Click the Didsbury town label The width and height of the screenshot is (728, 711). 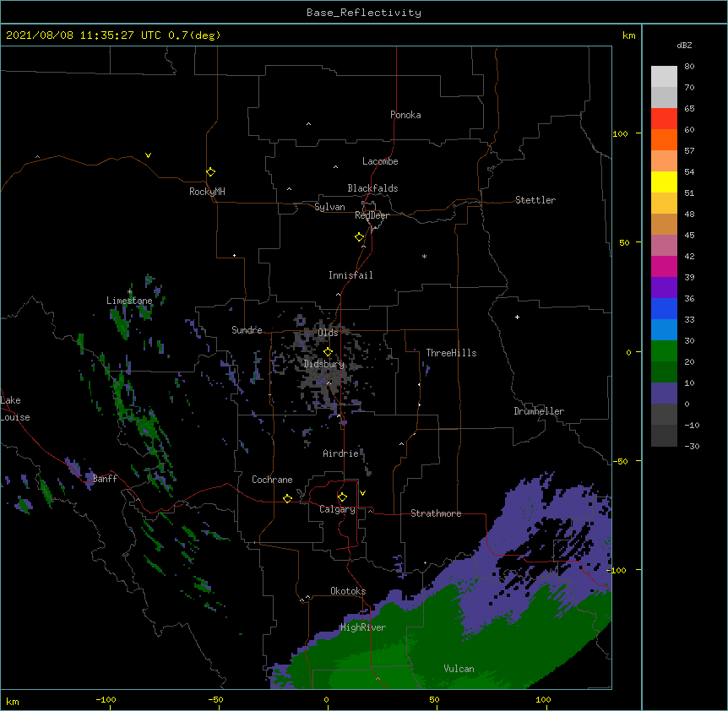tap(324, 364)
